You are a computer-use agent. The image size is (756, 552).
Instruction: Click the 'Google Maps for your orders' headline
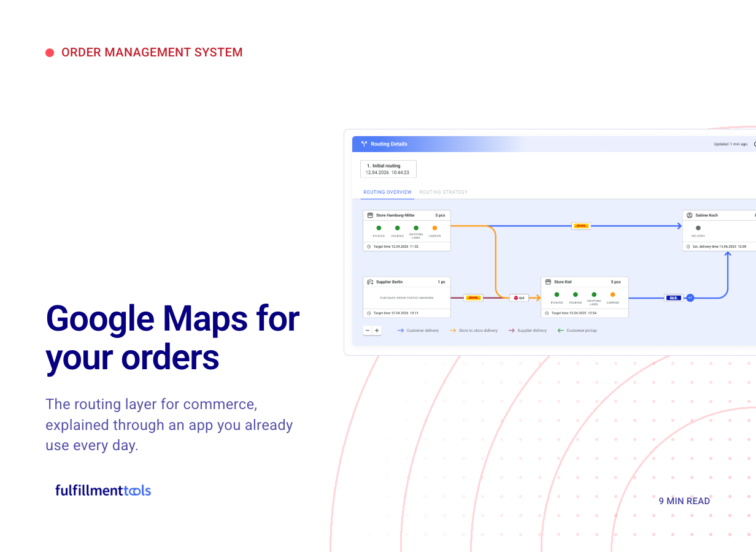point(173,338)
